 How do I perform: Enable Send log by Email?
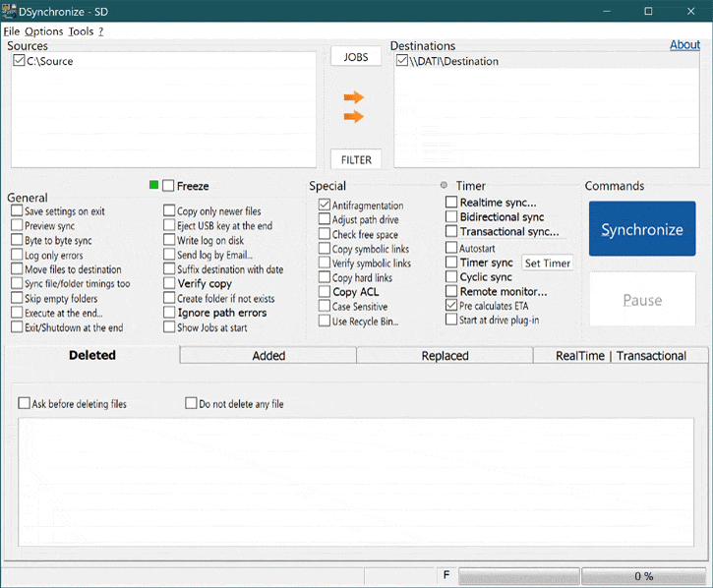coord(169,255)
